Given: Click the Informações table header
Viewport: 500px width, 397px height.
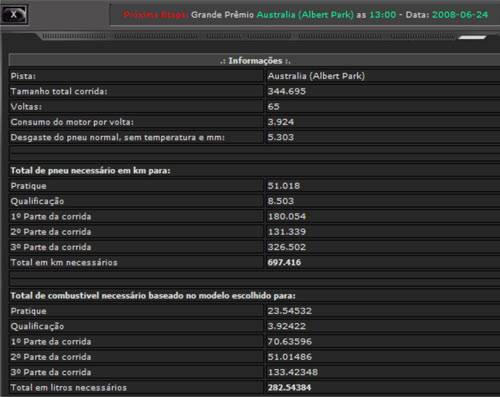Looking at the screenshot, I should 255,61.
